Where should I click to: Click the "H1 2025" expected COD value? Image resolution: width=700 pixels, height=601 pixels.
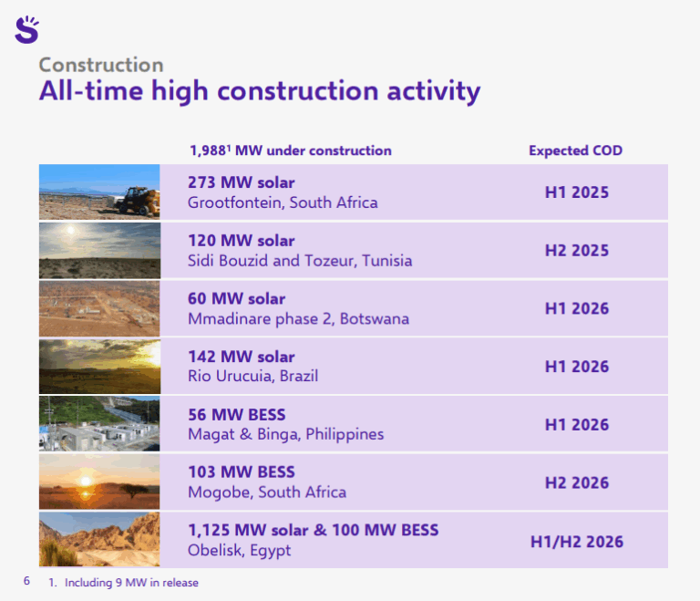click(576, 192)
